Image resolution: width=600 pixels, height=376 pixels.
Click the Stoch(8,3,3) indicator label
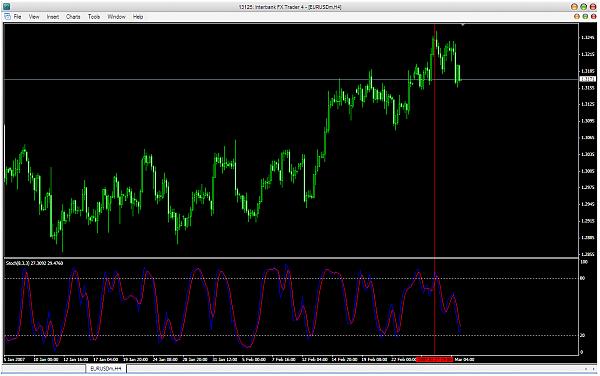tap(34, 263)
